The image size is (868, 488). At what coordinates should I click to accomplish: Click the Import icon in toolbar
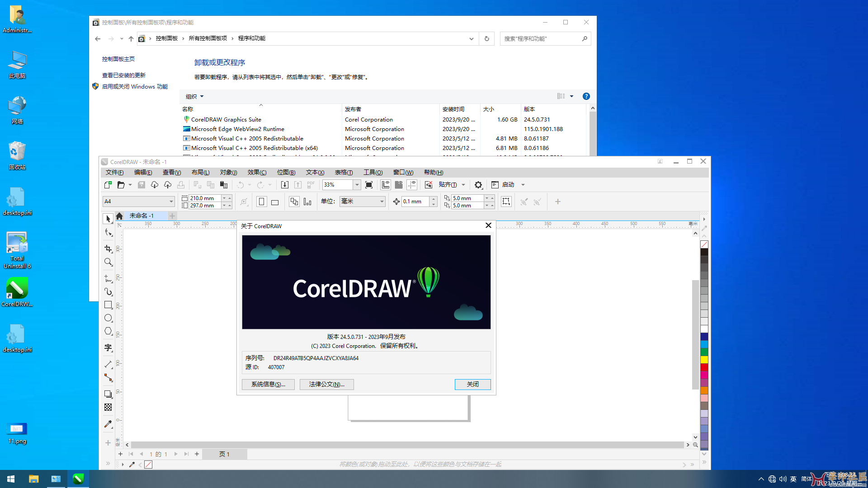pyautogui.click(x=284, y=185)
